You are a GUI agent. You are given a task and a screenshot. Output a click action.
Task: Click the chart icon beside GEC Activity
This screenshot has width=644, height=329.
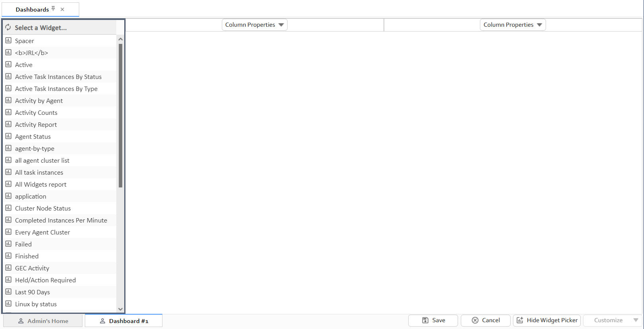click(8, 268)
